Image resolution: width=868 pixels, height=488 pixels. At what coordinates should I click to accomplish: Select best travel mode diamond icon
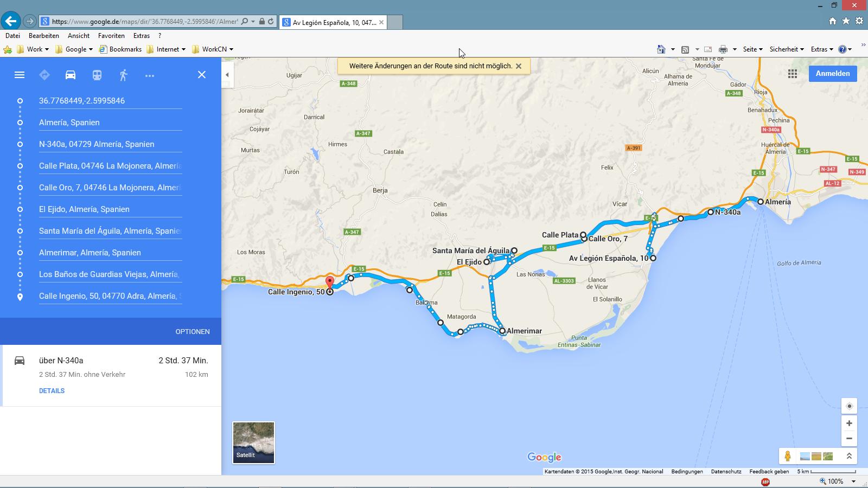(x=44, y=75)
